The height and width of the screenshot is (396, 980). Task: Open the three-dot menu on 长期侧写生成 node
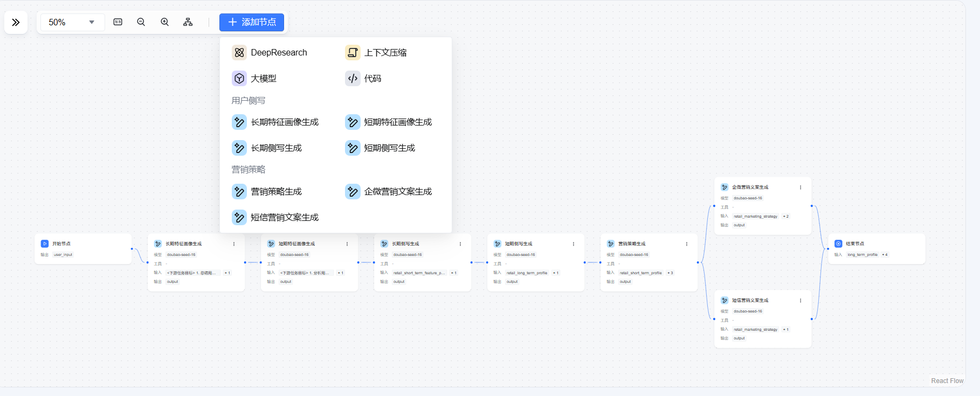460,244
